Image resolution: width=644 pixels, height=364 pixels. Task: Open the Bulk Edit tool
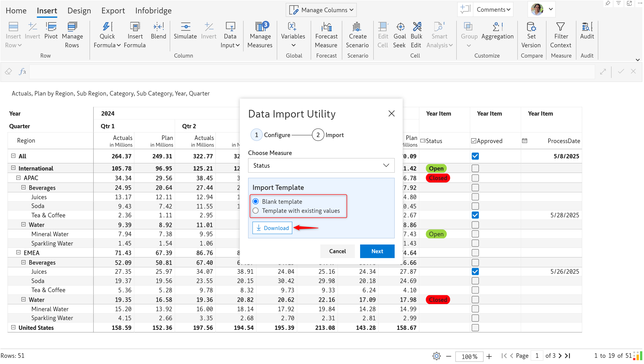pyautogui.click(x=416, y=27)
